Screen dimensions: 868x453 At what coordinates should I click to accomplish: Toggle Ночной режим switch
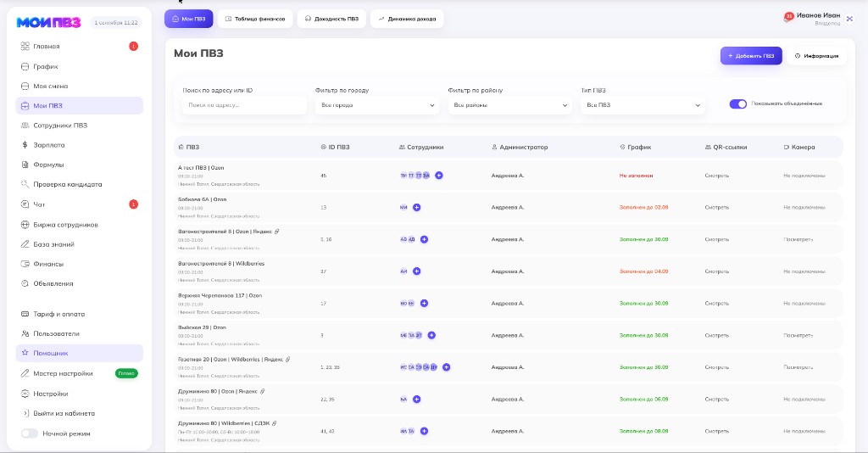(30, 433)
